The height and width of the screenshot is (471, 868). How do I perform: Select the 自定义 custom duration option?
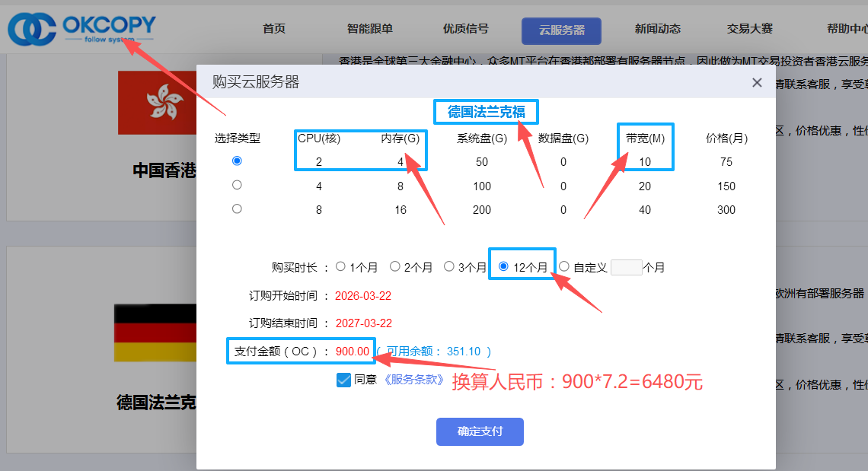[564, 267]
